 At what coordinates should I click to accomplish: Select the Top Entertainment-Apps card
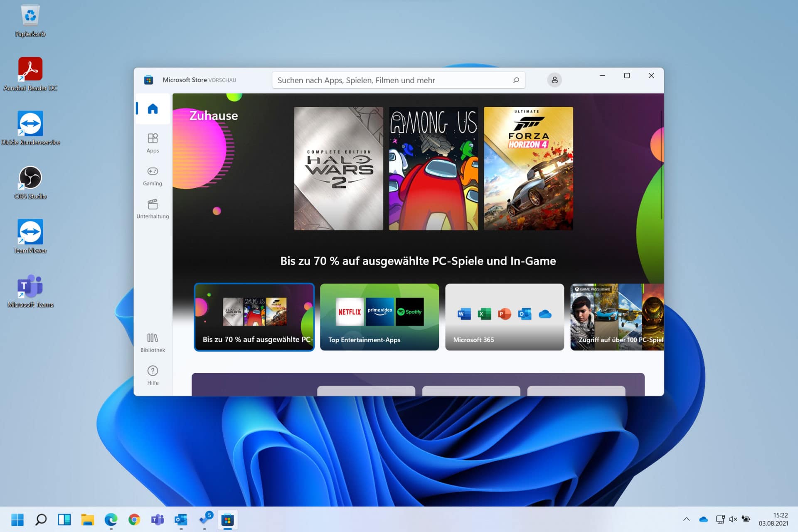point(379,317)
